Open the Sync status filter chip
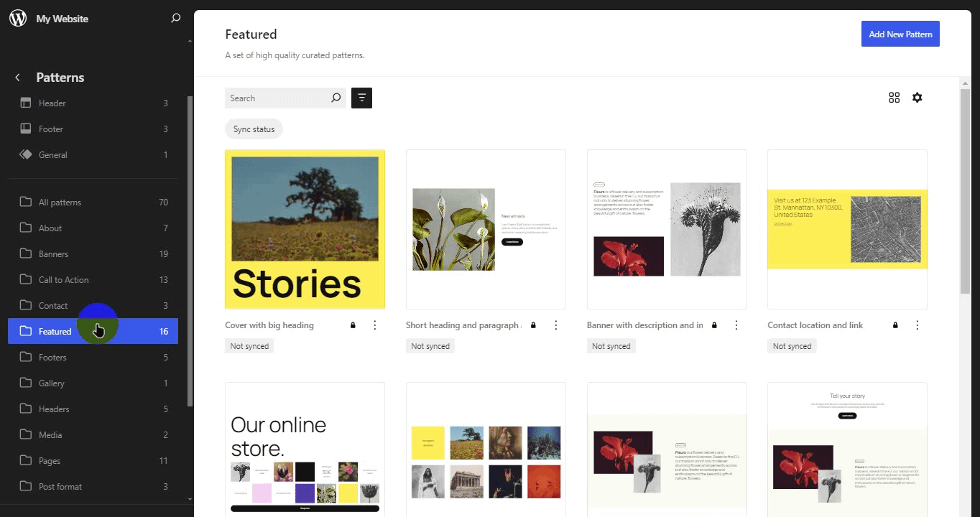The width and height of the screenshot is (980, 517). click(254, 129)
